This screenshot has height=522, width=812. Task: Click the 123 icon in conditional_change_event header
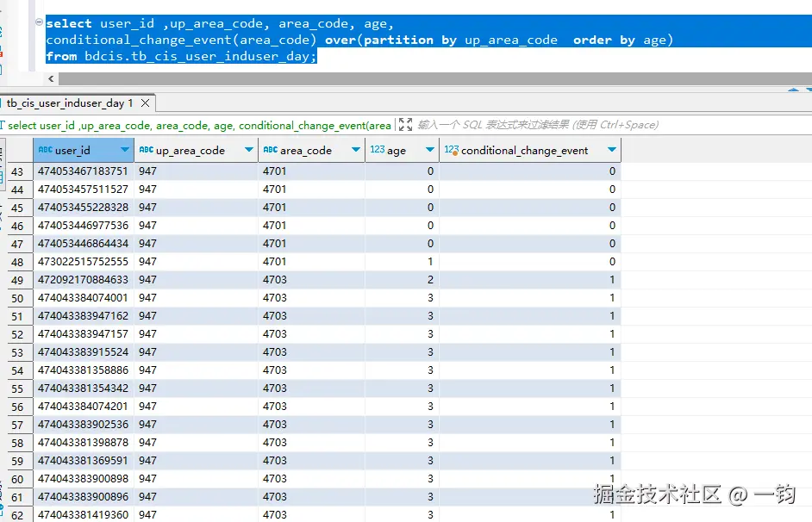coord(452,149)
